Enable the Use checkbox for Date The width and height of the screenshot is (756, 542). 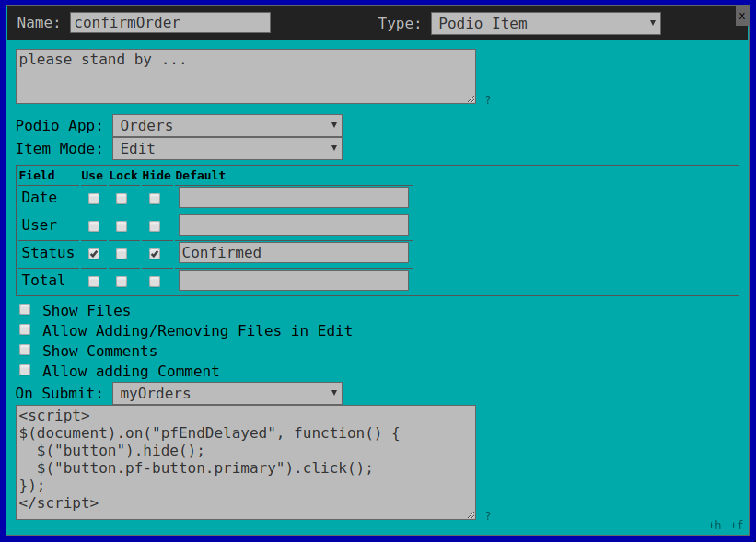(x=94, y=199)
